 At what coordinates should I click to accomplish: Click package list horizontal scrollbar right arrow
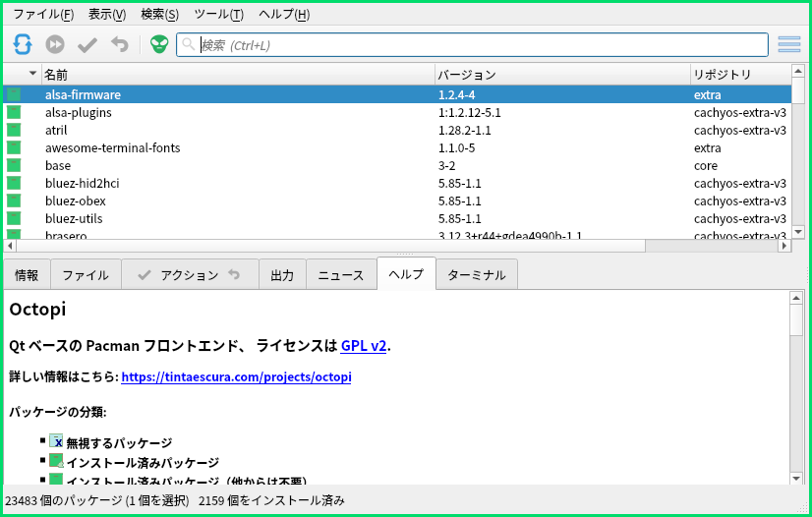785,246
